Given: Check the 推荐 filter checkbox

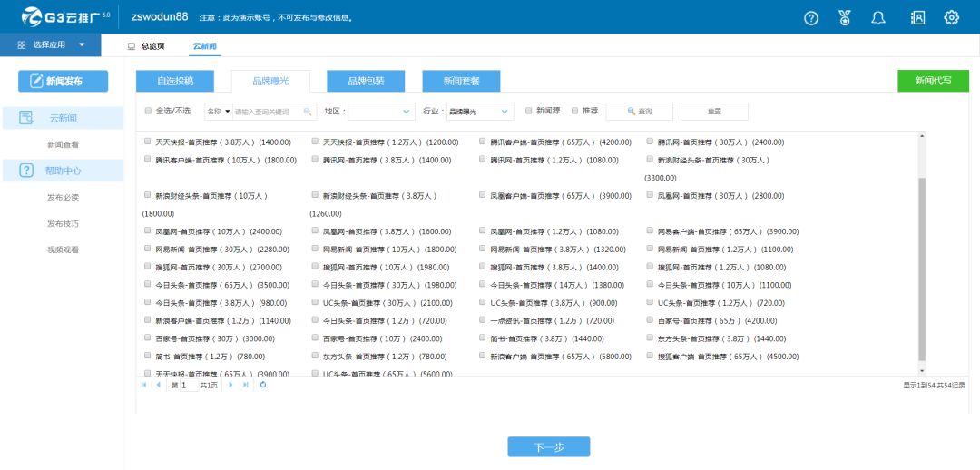Looking at the screenshot, I should [574, 111].
